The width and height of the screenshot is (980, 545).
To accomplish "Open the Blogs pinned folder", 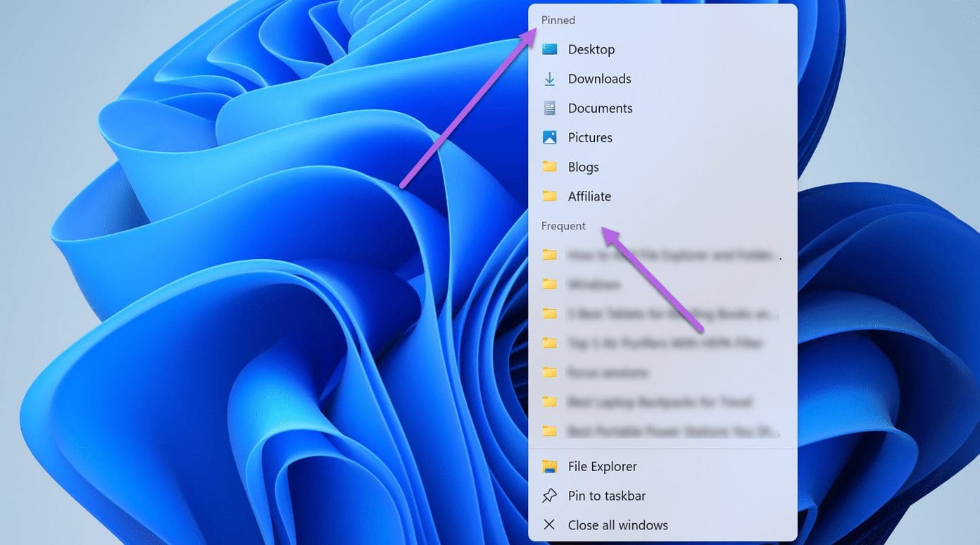I will (583, 167).
